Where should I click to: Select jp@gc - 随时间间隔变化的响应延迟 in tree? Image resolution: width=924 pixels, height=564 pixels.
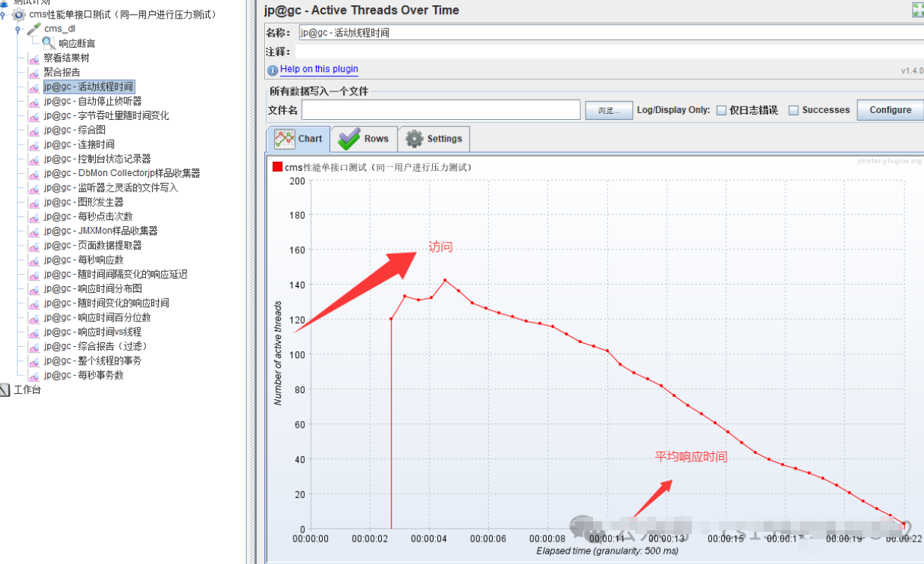coord(115,274)
